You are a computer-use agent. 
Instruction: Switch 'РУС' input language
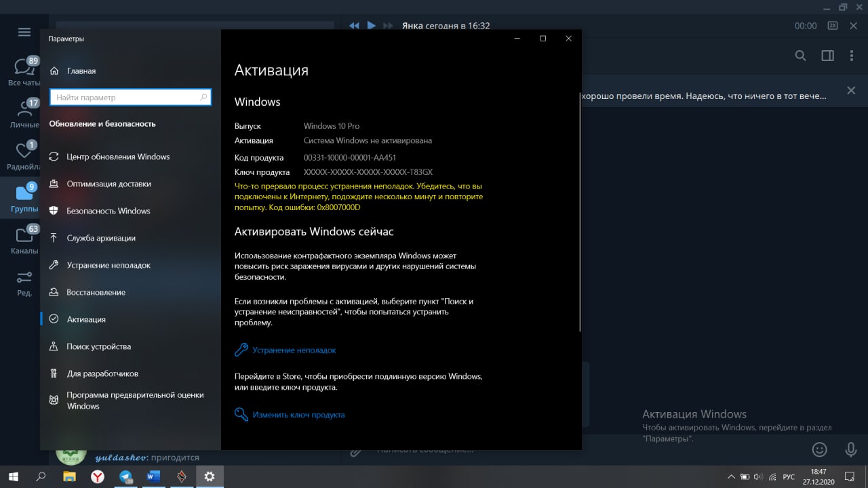click(789, 476)
